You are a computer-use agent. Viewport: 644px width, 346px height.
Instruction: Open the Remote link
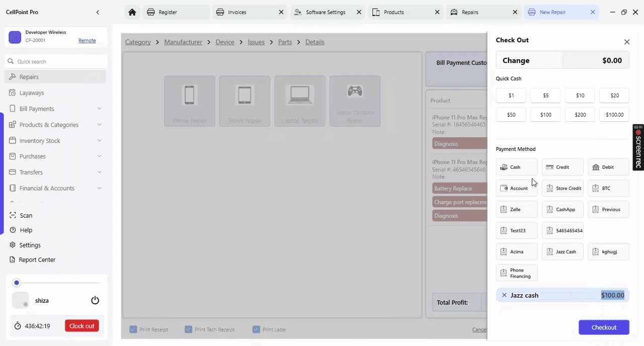point(87,40)
